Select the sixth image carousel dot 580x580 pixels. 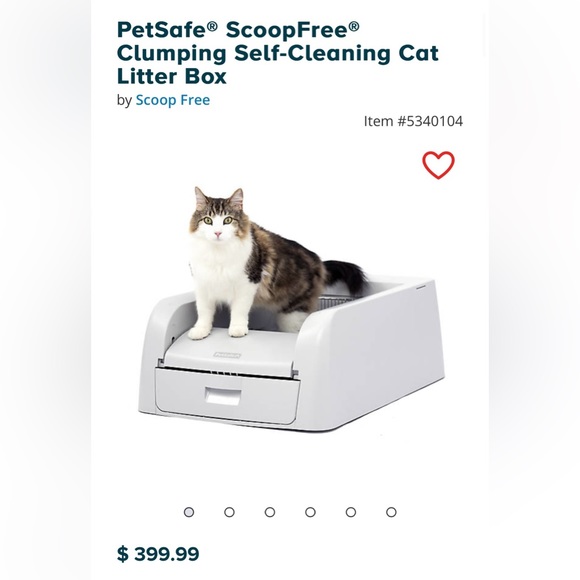(x=391, y=512)
